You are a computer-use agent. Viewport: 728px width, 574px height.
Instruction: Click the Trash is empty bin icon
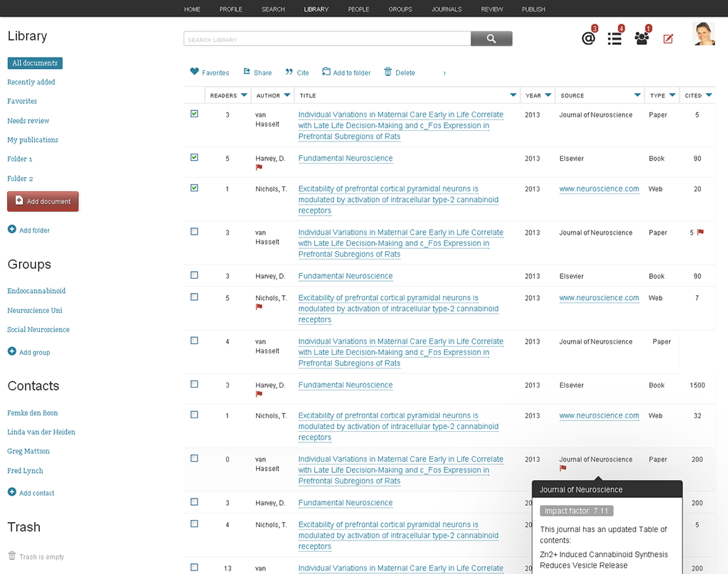coord(12,556)
